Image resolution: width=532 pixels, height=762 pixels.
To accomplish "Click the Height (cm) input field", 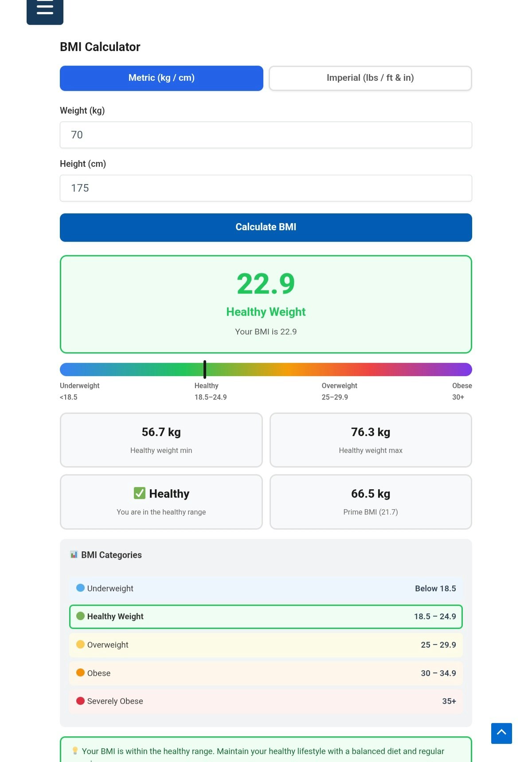I will coord(266,188).
